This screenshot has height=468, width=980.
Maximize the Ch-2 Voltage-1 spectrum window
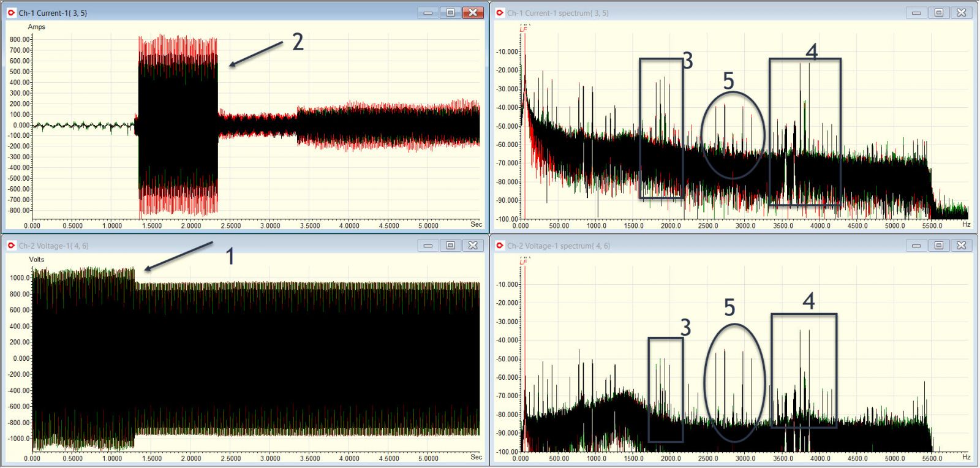938,246
